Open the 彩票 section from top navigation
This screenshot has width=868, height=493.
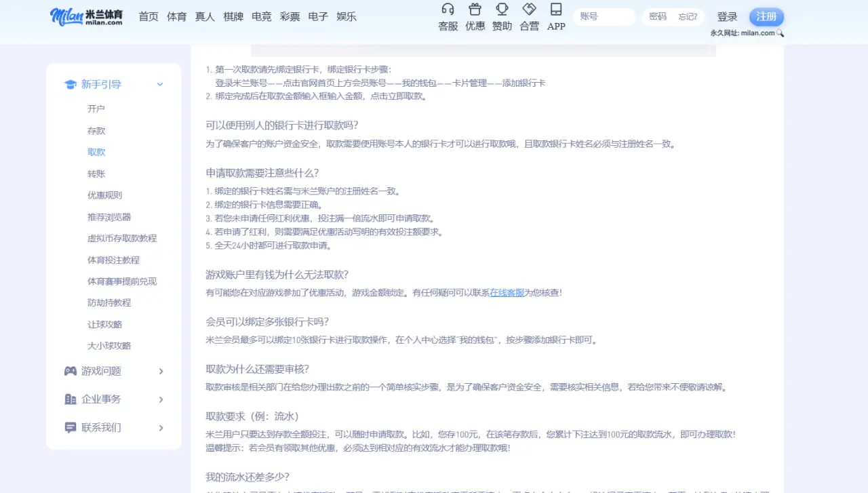pyautogui.click(x=290, y=16)
